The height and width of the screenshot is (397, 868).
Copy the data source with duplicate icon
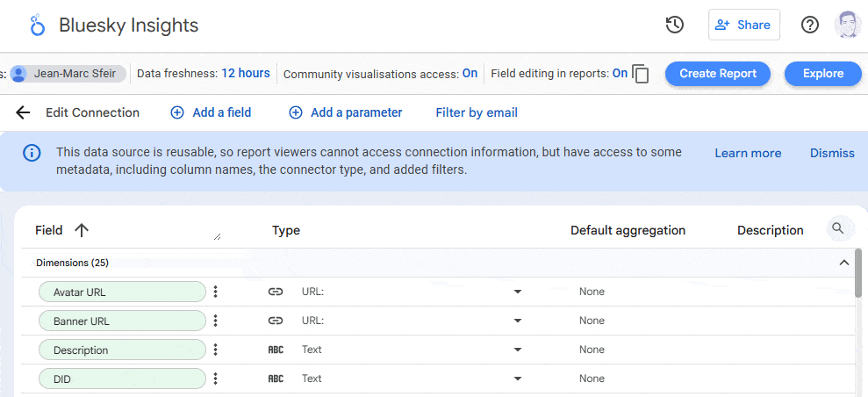pyautogui.click(x=641, y=74)
